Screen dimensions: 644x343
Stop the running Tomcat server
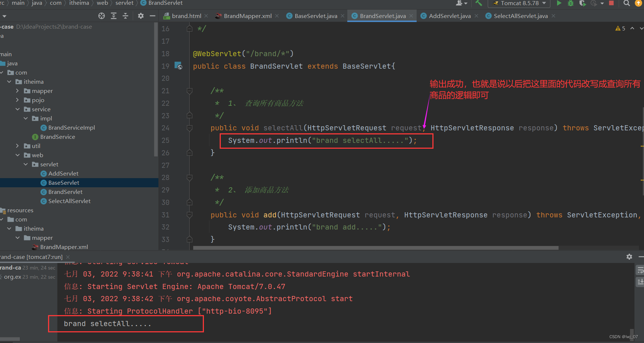click(x=611, y=3)
